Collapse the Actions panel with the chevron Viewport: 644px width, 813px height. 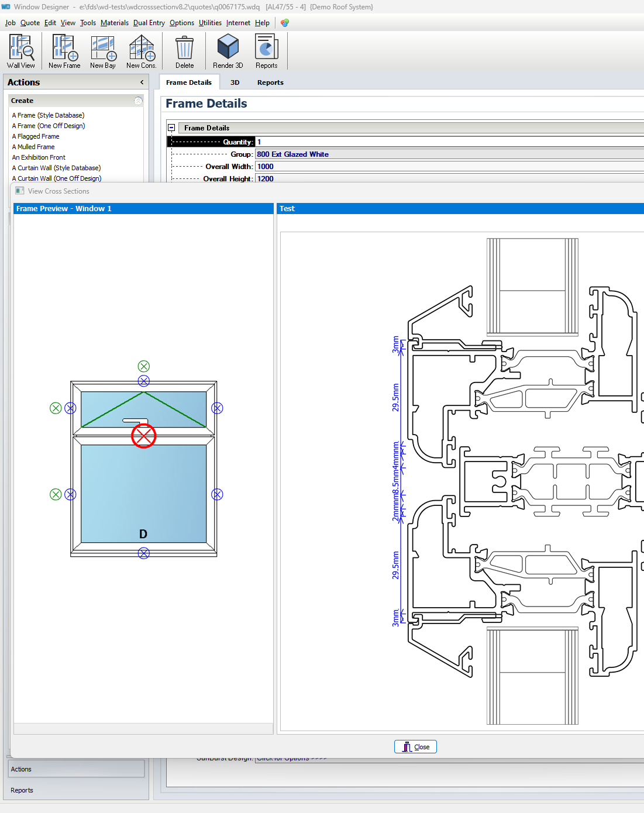(x=142, y=82)
